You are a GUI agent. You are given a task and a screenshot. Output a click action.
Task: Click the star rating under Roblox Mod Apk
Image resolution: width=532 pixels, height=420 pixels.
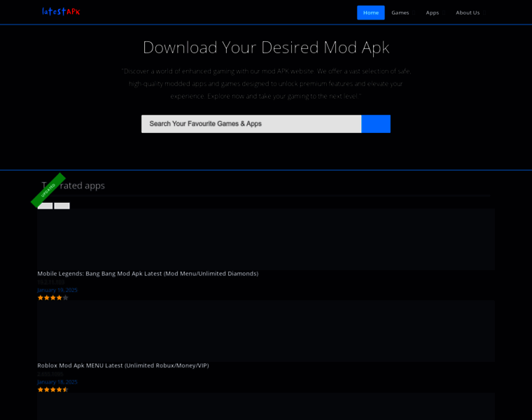tap(53, 389)
